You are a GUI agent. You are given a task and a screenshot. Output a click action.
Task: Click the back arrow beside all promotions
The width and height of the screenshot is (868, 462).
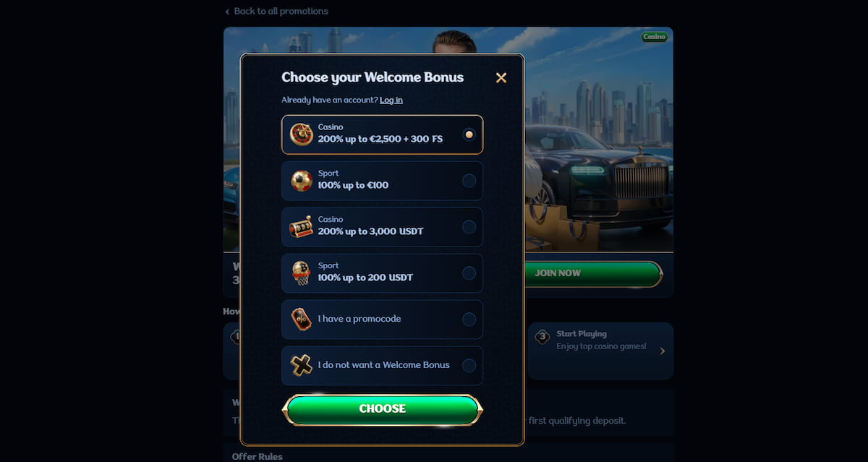pos(227,12)
